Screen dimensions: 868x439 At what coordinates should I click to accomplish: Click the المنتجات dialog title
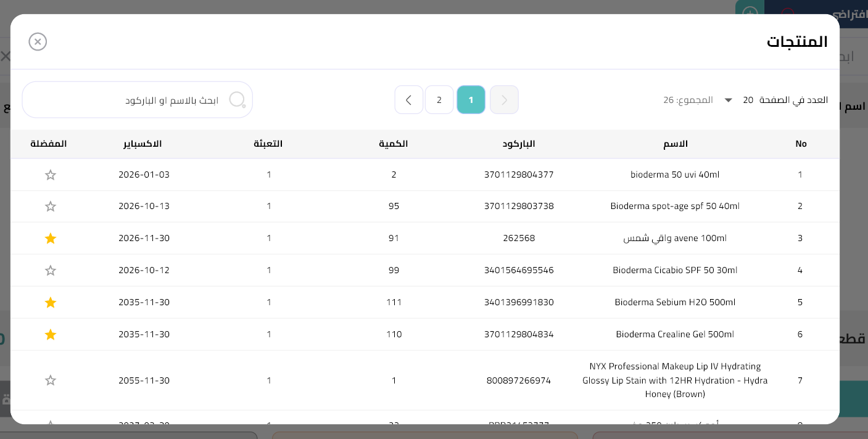[797, 42]
